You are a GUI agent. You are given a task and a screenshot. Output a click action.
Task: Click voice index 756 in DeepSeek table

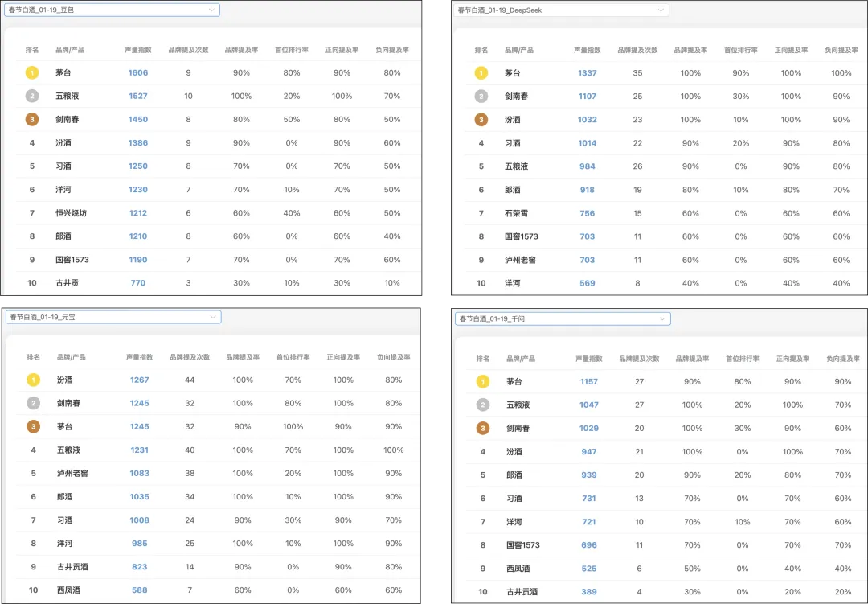click(588, 213)
